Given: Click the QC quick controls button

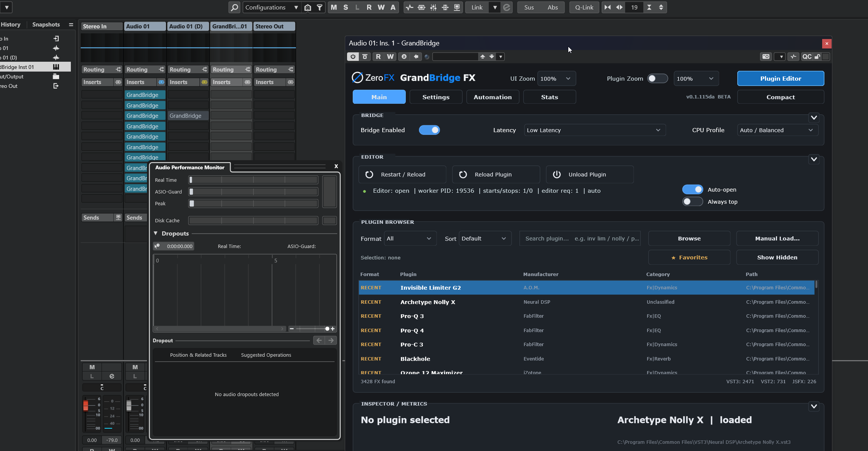Looking at the screenshot, I should [807, 56].
